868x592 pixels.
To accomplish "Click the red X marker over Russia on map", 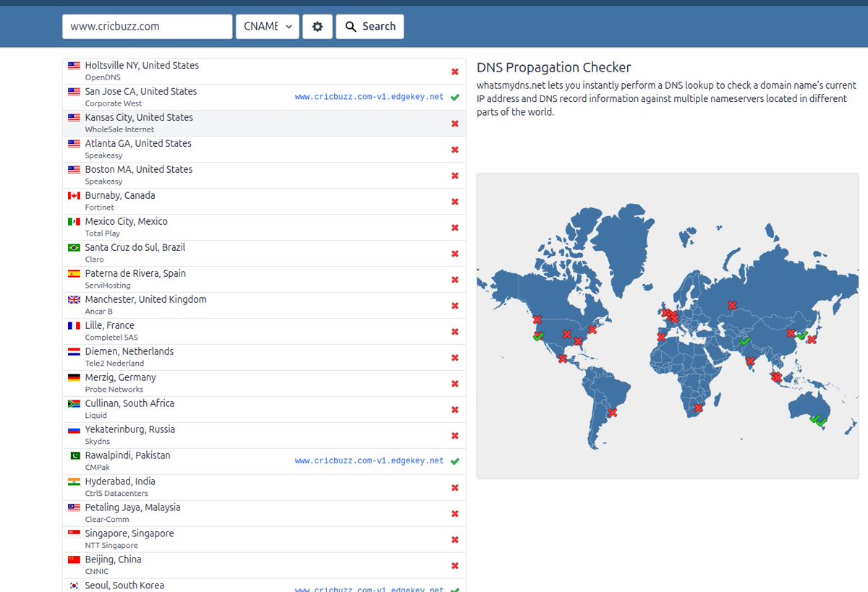I will pos(731,306).
